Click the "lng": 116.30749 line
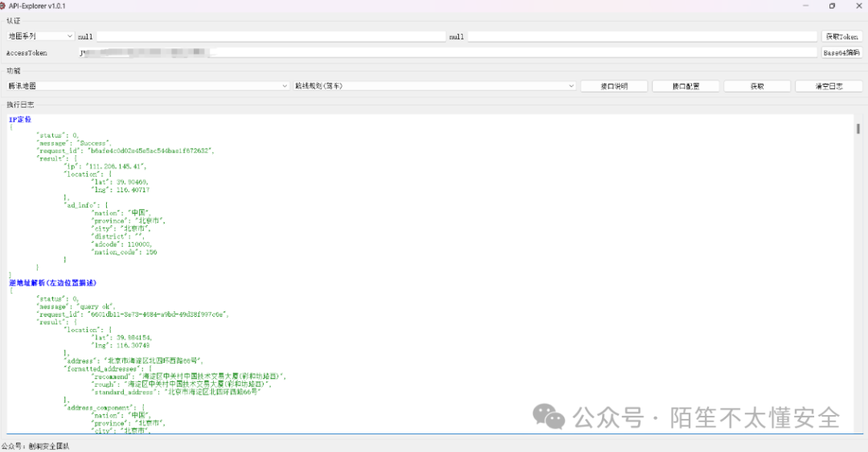 click(x=120, y=345)
